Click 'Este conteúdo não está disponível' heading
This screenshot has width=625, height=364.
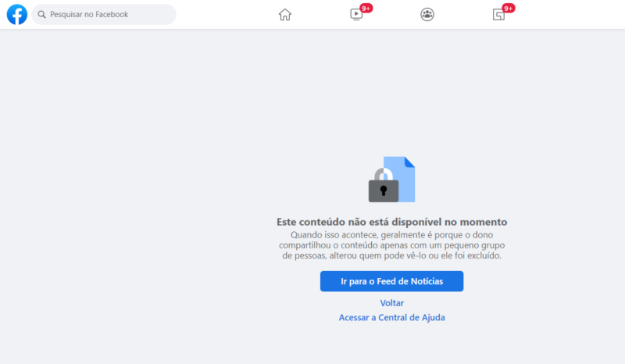click(x=391, y=222)
